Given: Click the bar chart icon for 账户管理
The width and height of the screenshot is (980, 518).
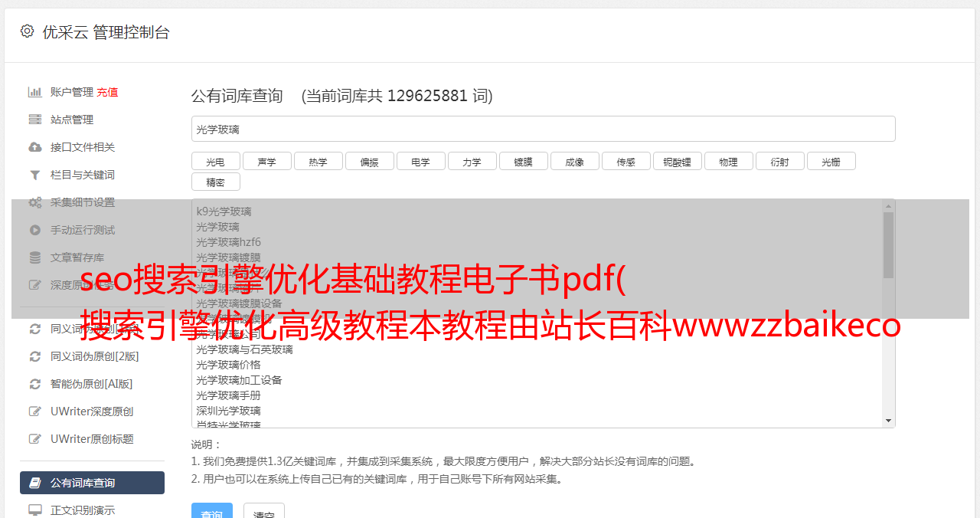Looking at the screenshot, I should (34, 92).
